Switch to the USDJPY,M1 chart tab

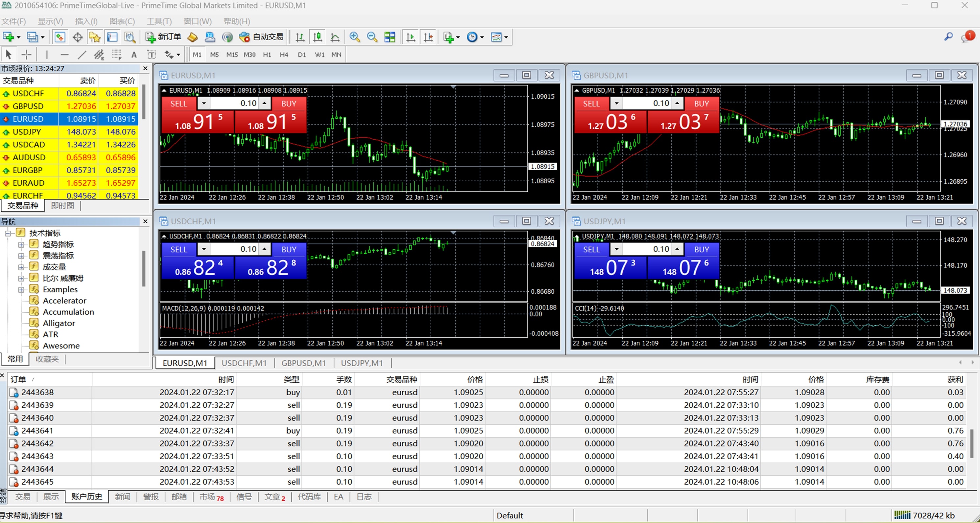(x=362, y=363)
